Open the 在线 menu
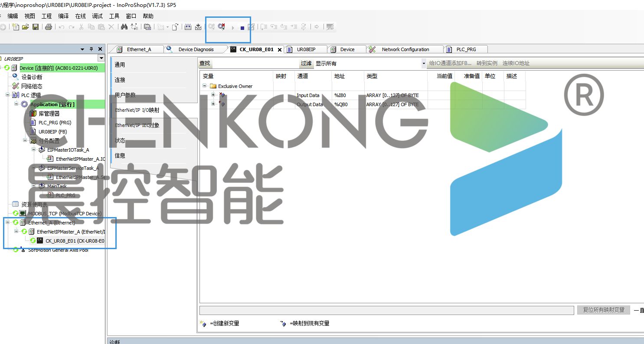The height and width of the screenshot is (344, 644). point(81,16)
